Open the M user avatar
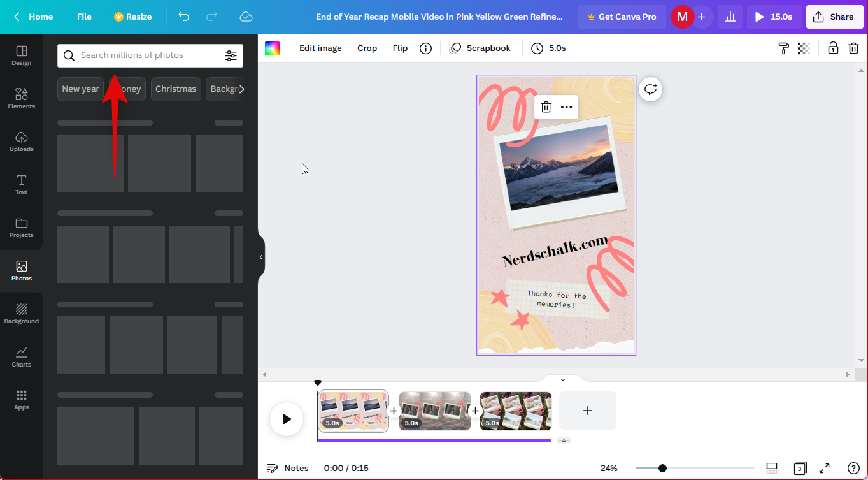This screenshot has height=480, width=868. coord(682,17)
